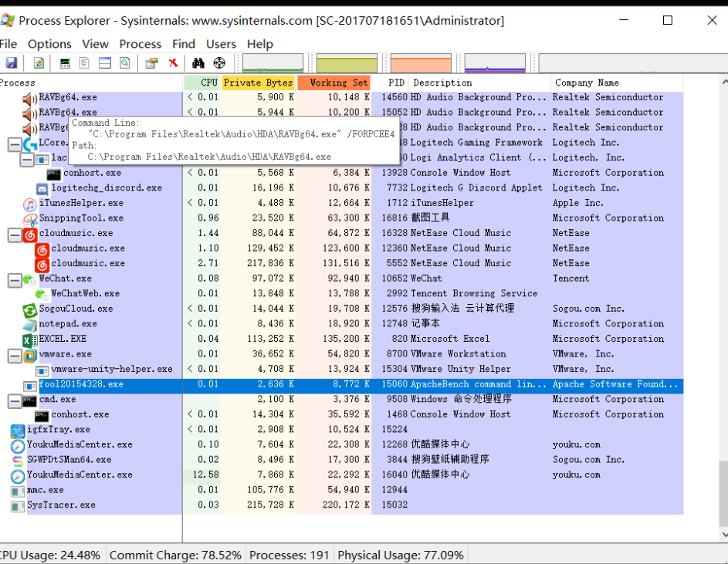The width and height of the screenshot is (728, 564).
Task: Click the Process Explorer title bar icon
Action: 7,20
